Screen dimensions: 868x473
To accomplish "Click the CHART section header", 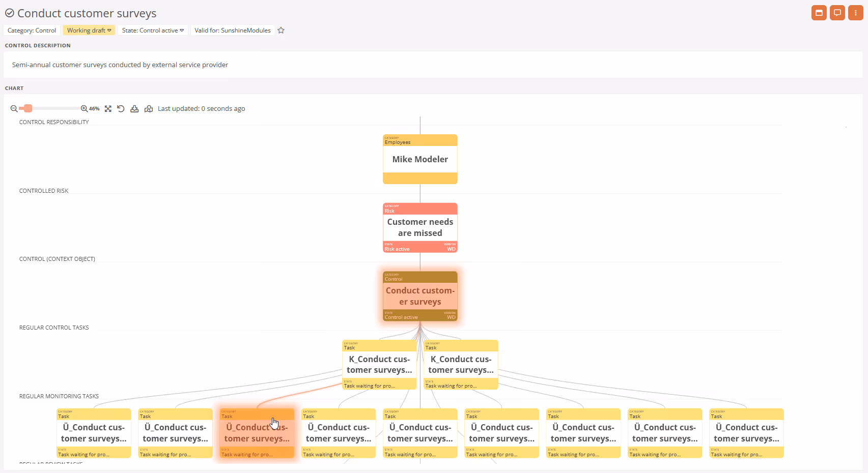I will [14, 88].
